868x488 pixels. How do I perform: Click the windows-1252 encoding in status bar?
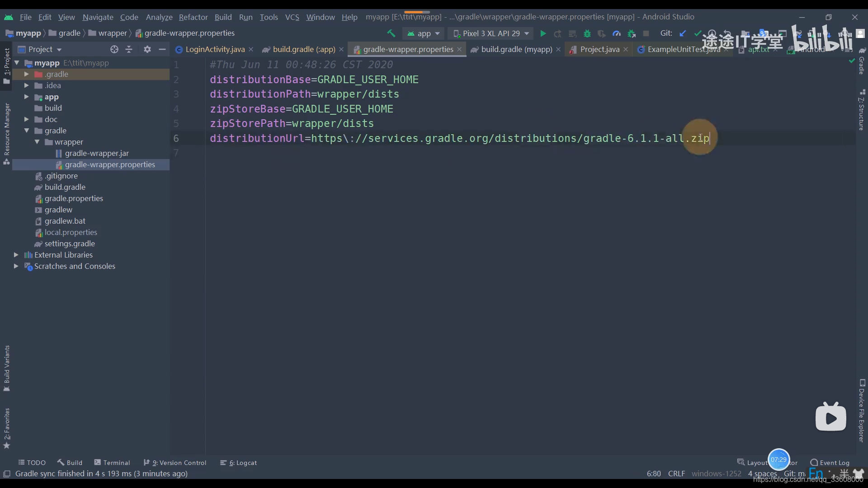(x=716, y=474)
